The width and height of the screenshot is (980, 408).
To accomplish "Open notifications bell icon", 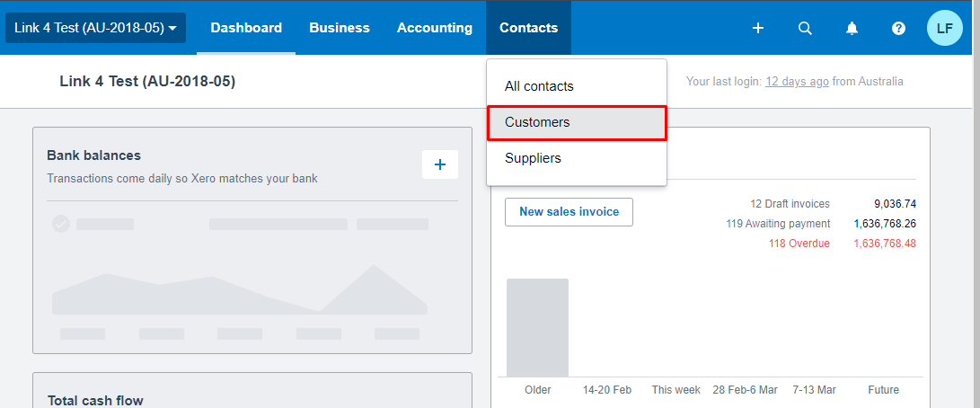I will 852,28.
